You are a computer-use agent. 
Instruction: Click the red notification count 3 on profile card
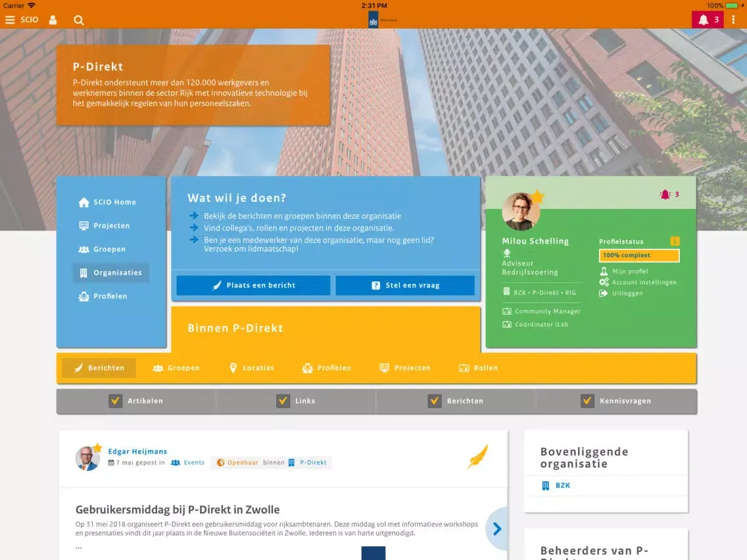click(x=677, y=195)
